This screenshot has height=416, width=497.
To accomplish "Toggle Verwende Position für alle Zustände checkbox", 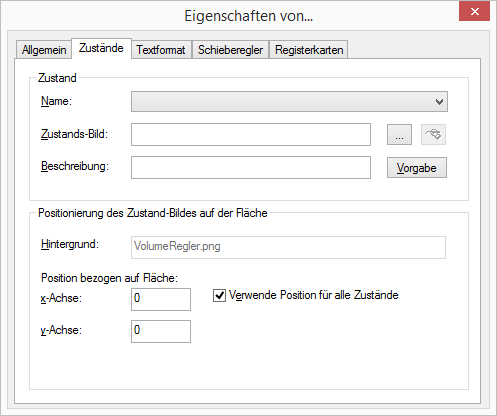I will pos(219,295).
